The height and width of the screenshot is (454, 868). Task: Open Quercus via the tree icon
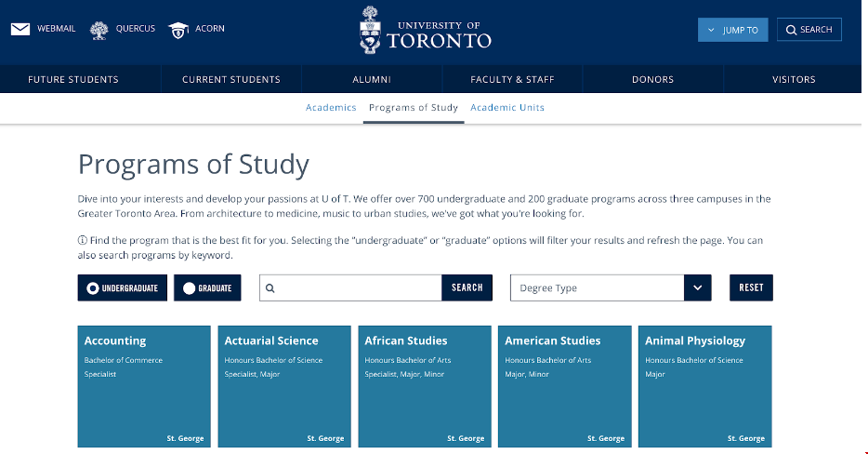99,30
